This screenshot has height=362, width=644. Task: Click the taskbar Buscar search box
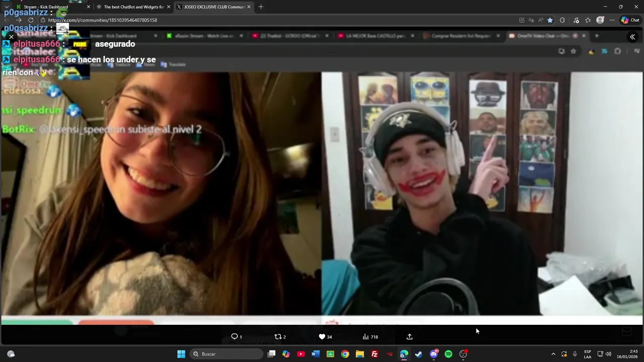click(227, 354)
